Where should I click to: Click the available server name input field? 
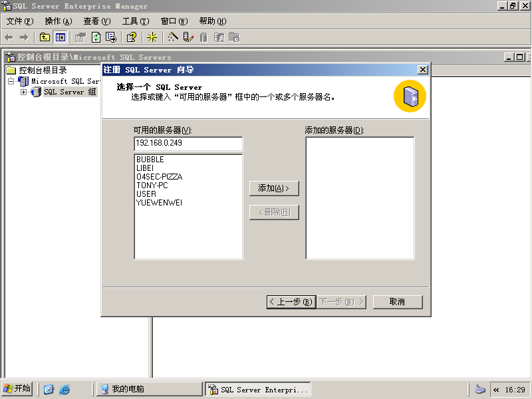[x=188, y=144]
